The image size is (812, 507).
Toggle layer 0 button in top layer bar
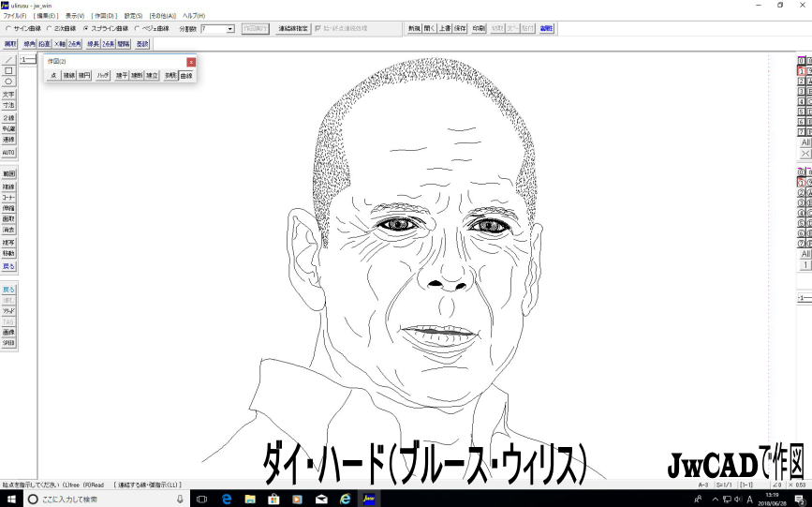(x=801, y=61)
